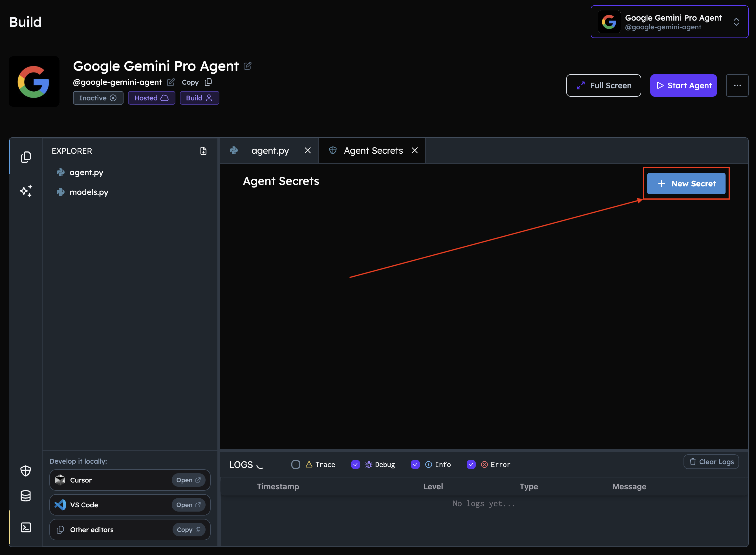The width and height of the screenshot is (756, 555).
Task: Close the Agent Secrets tab
Action: click(415, 151)
